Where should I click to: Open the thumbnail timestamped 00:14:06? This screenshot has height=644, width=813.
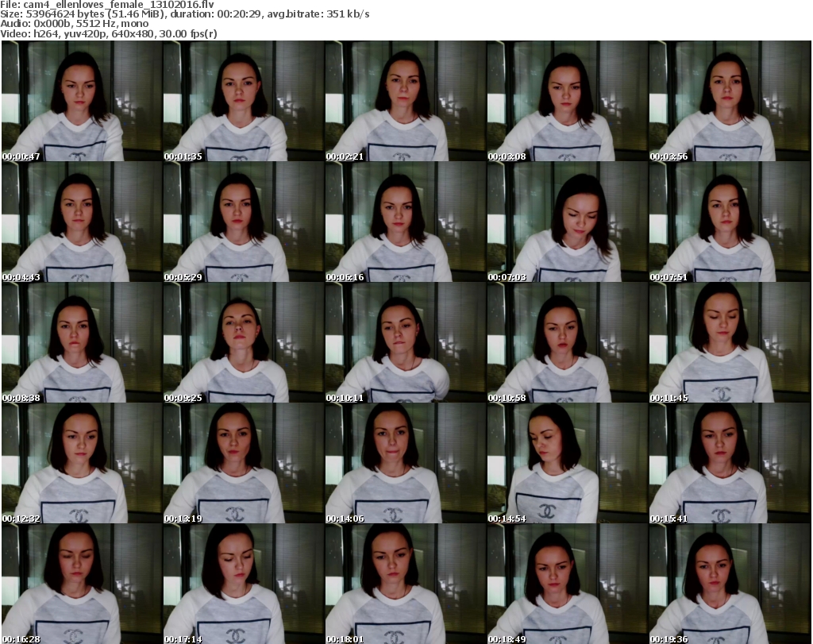(x=405, y=463)
